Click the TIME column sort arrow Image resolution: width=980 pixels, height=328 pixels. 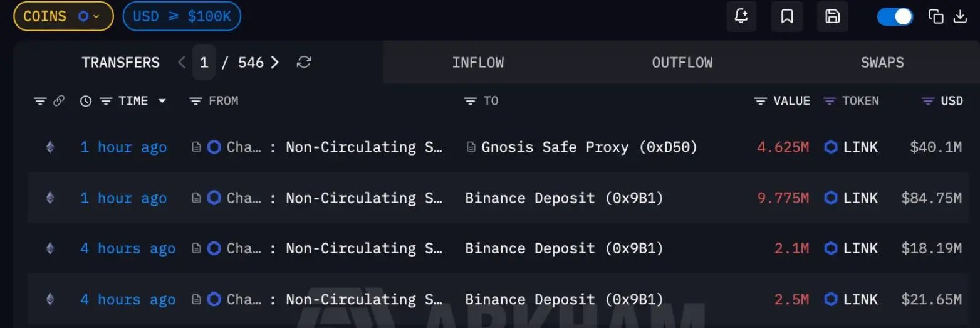162,101
